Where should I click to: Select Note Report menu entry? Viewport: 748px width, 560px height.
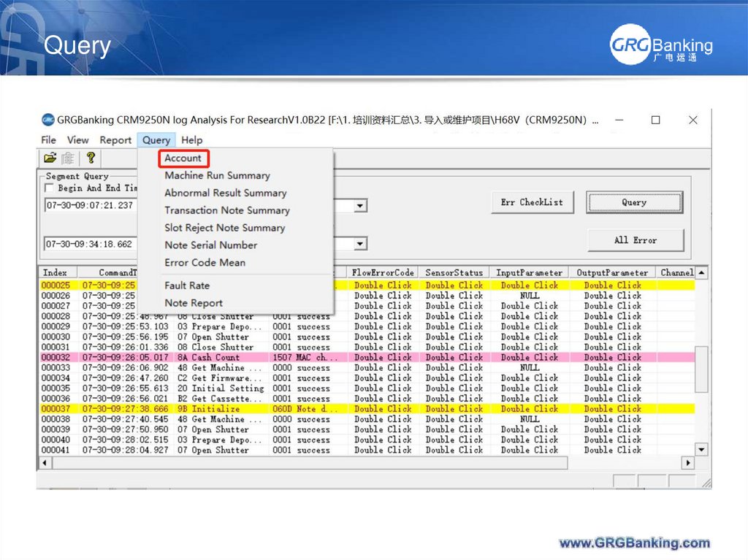coord(193,303)
